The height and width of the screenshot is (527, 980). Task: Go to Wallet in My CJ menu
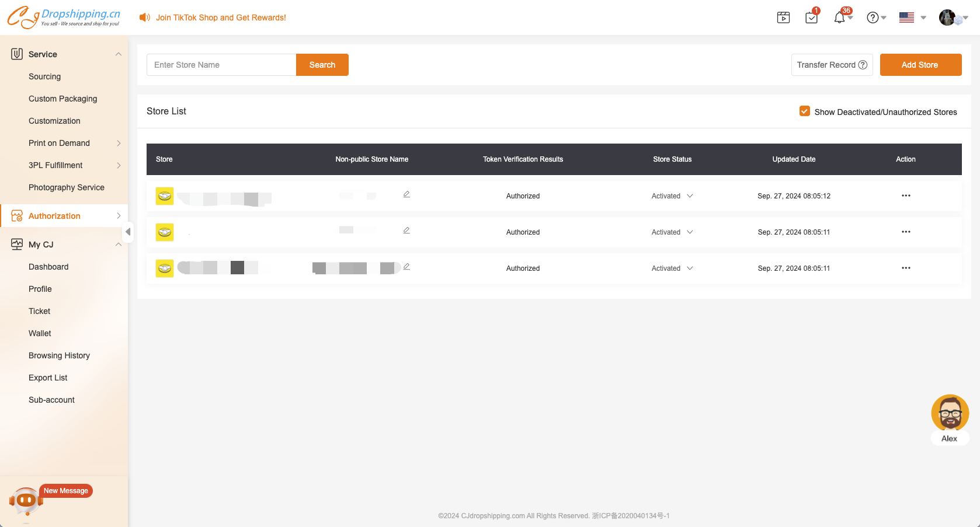pyautogui.click(x=40, y=333)
